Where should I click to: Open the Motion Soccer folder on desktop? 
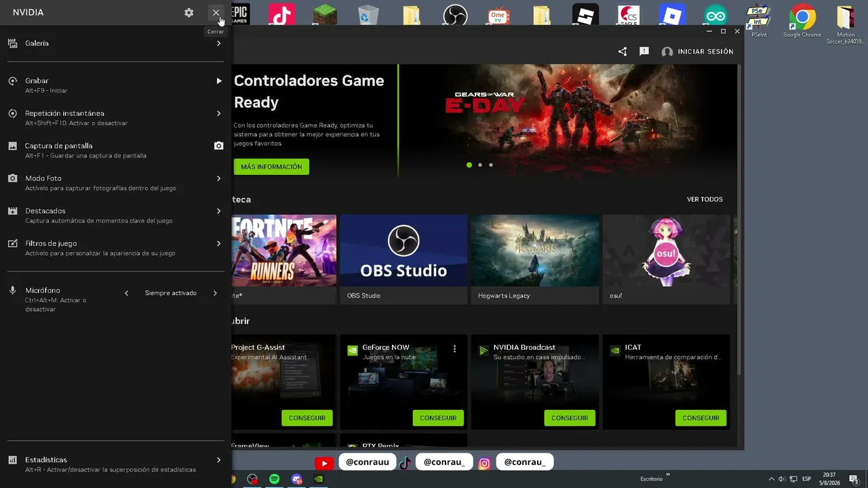pos(846,24)
